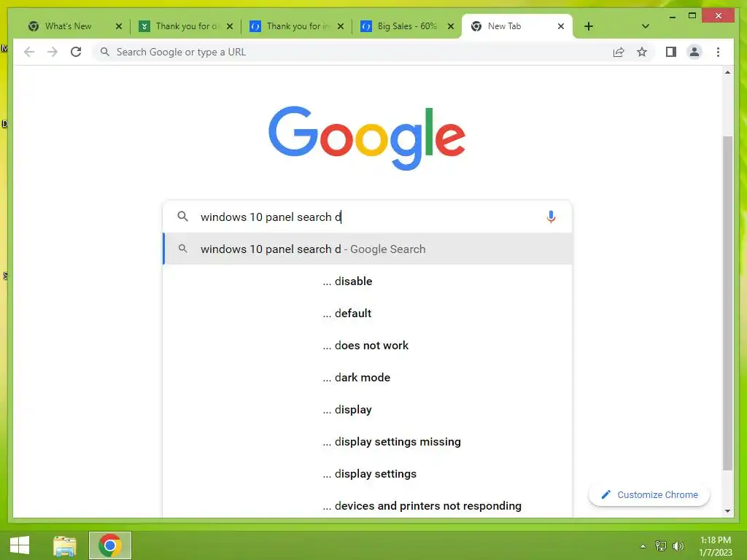This screenshot has width=747, height=560.
Task: Open the side panel
Action: tap(671, 52)
